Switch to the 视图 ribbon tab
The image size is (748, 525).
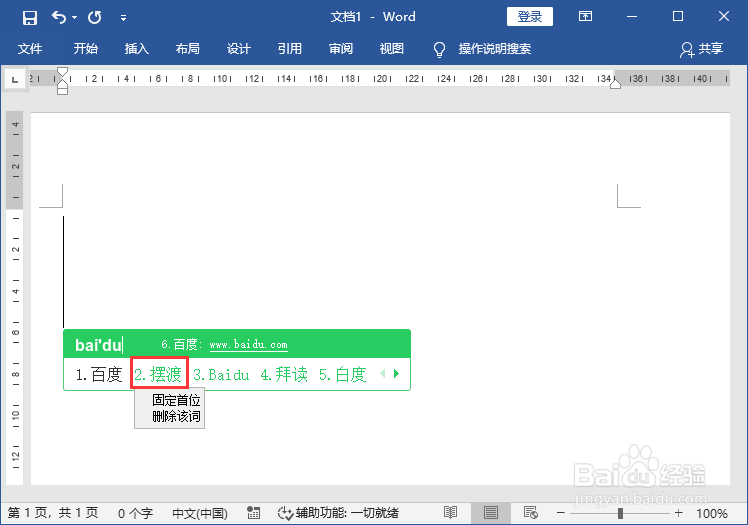[392, 49]
